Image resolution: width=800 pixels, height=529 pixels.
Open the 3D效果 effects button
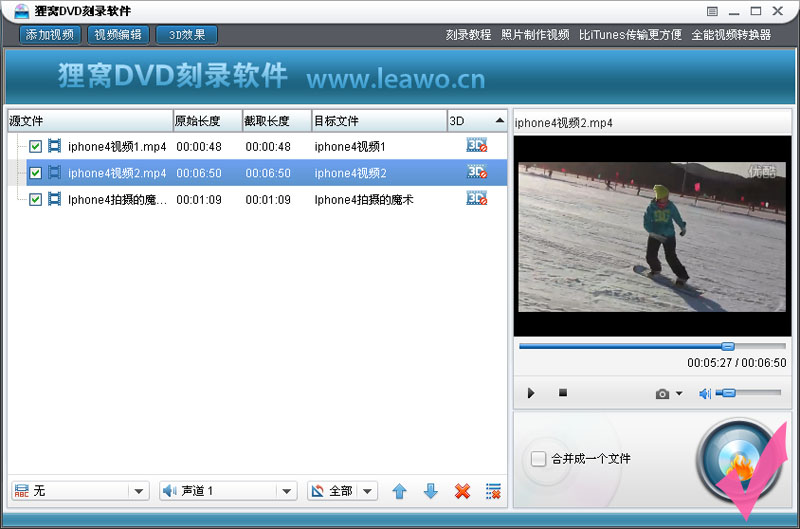[187, 35]
